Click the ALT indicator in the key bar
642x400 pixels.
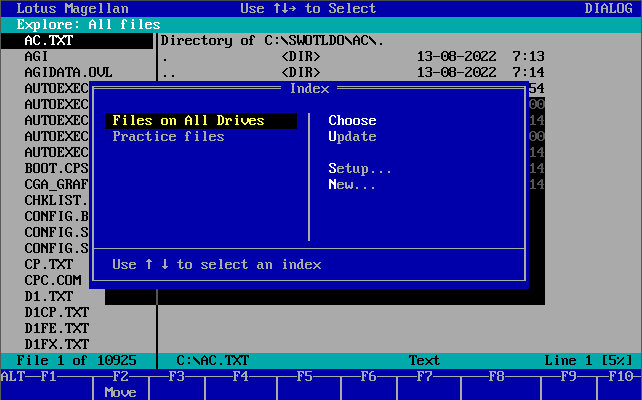tap(13, 377)
